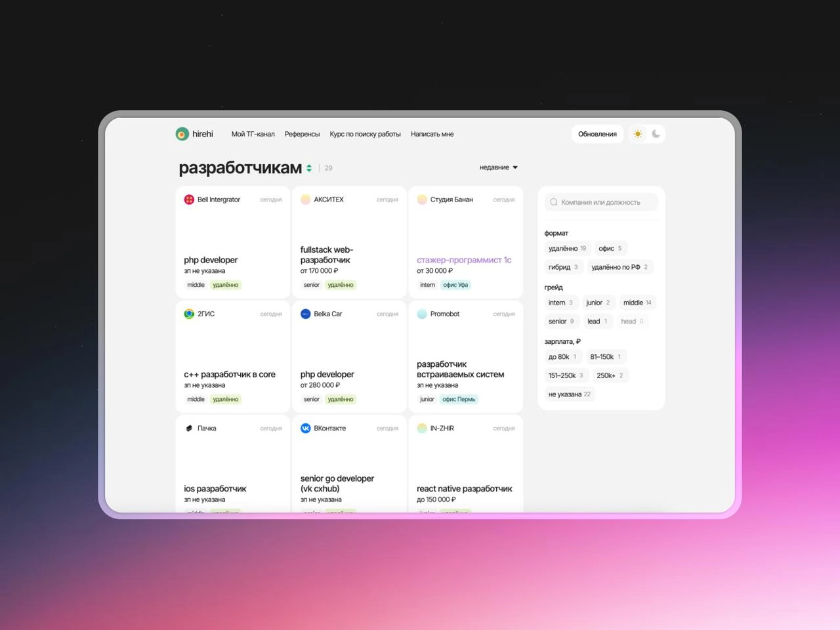Click senior tag on АКСИТЕХ card

coord(312,285)
